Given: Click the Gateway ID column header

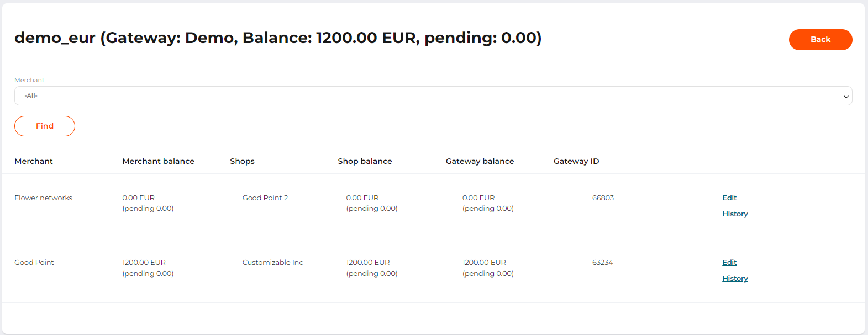Looking at the screenshot, I should tap(576, 162).
